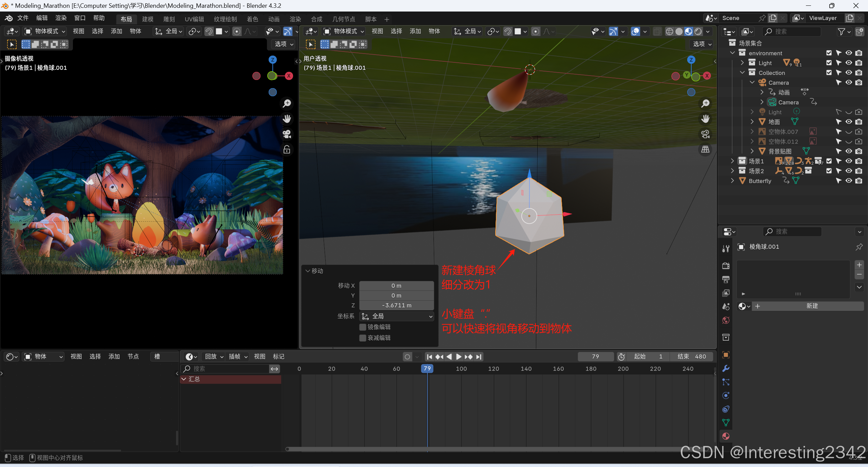Click the camera-to-view lock icon
868x467 pixels.
(287, 149)
